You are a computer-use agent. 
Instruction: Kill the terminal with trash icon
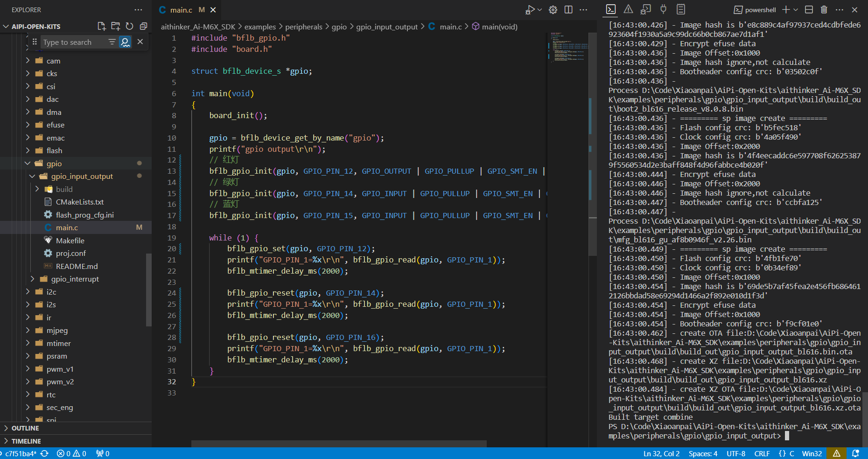[x=824, y=9]
